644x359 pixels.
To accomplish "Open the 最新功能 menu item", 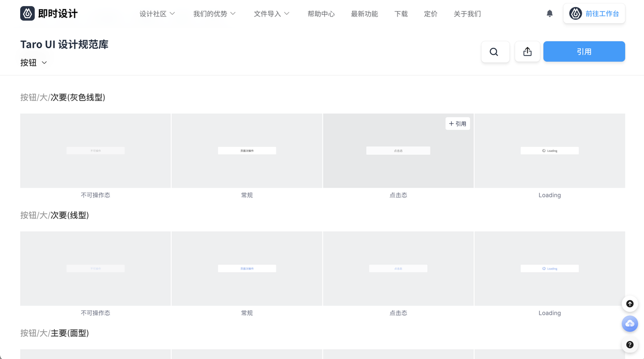I will [x=364, y=14].
